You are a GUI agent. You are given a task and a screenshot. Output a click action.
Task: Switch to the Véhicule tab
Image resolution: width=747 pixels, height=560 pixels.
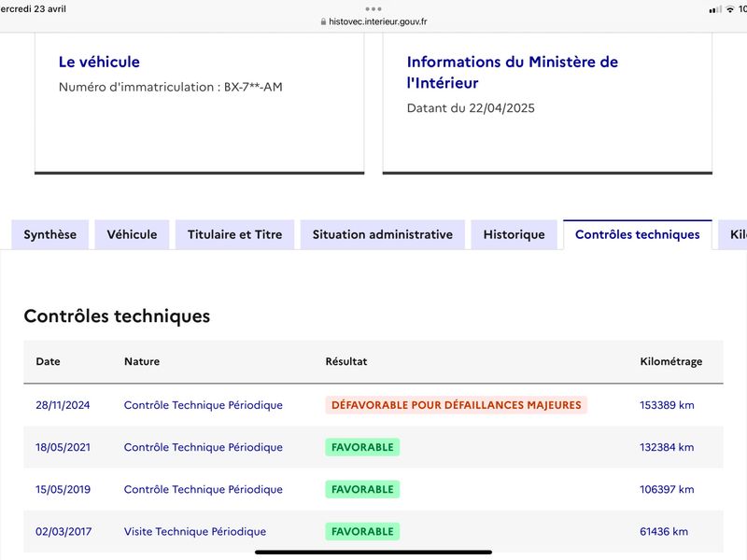tap(132, 235)
